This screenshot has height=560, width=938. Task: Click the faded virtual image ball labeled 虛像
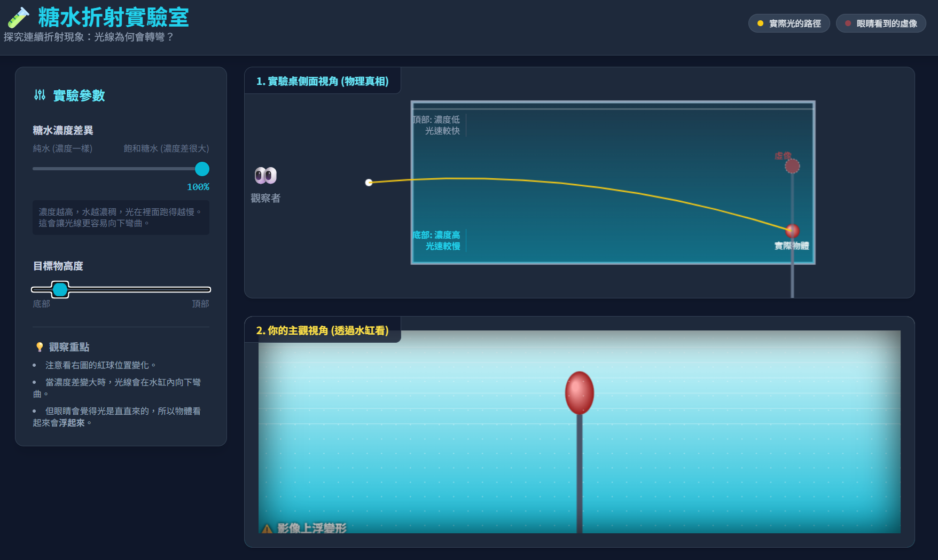click(x=792, y=166)
